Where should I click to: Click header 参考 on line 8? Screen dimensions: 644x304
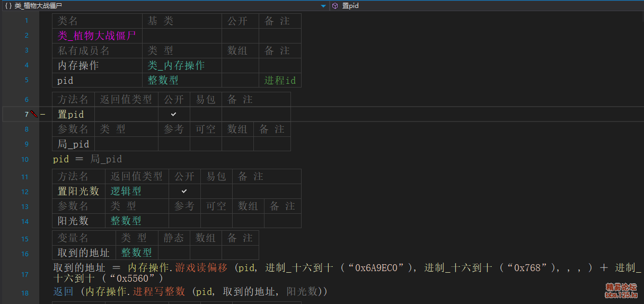(173, 129)
